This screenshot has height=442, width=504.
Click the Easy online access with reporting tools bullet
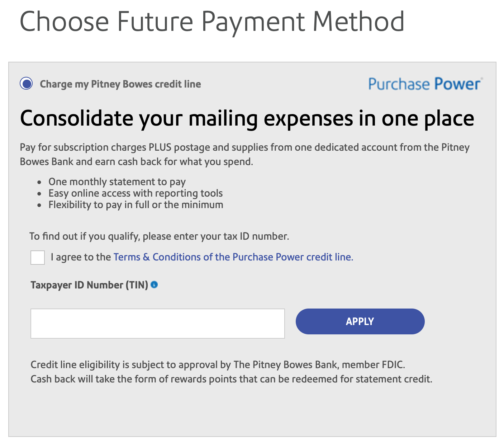(x=135, y=193)
